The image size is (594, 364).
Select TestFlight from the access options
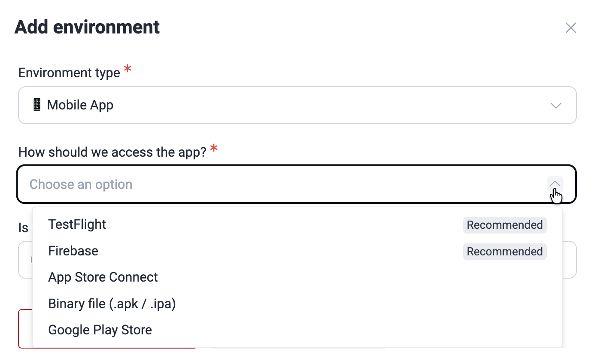tap(77, 224)
